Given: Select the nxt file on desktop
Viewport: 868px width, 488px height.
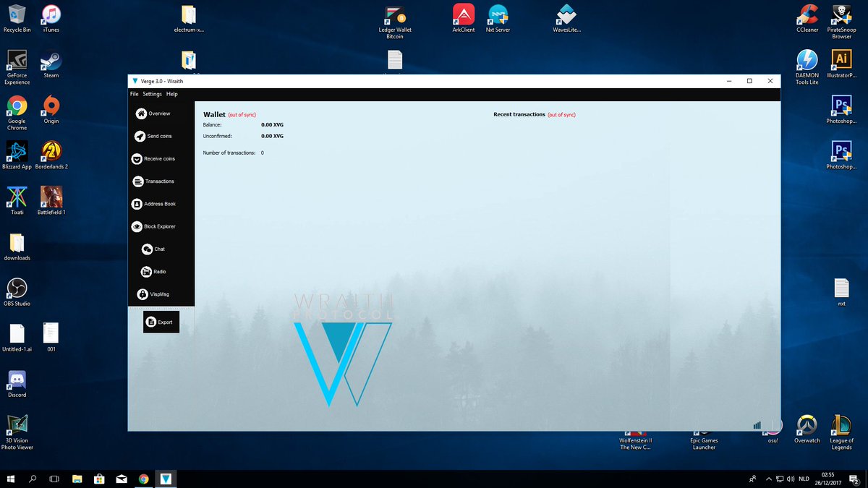Looking at the screenshot, I should tap(841, 292).
